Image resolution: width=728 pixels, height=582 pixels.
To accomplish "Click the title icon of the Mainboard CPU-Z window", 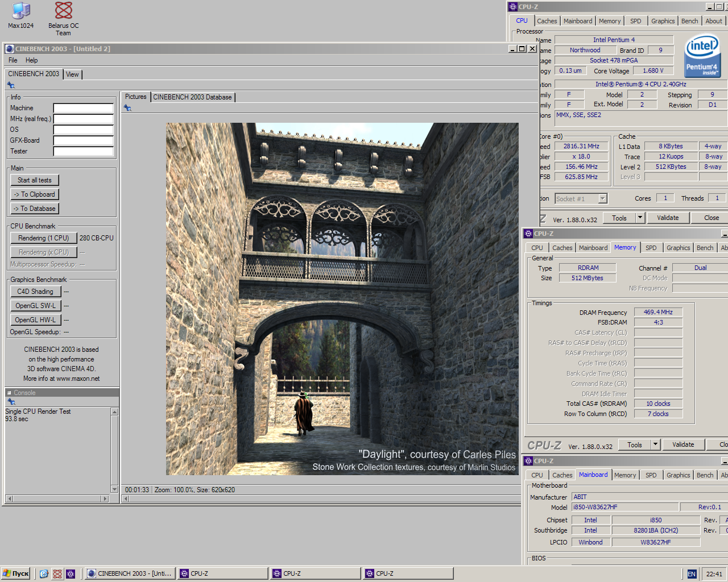I will pos(528,461).
